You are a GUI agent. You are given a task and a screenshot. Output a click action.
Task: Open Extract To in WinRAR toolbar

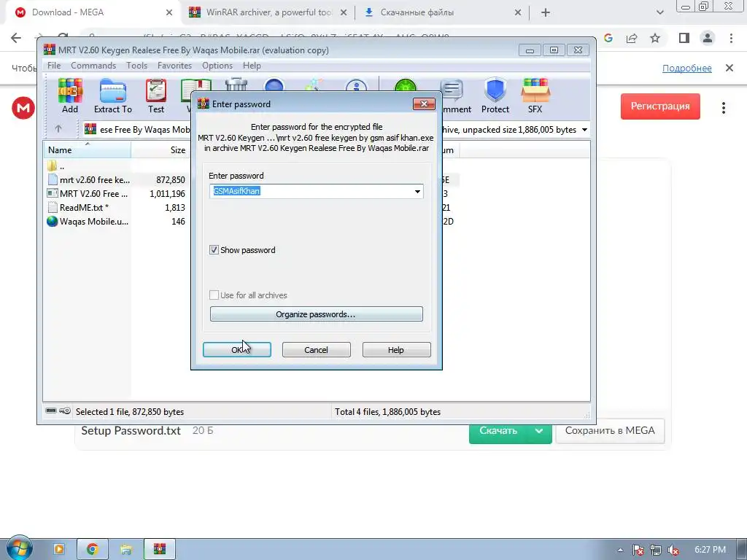pyautogui.click(x=113, y=96)
